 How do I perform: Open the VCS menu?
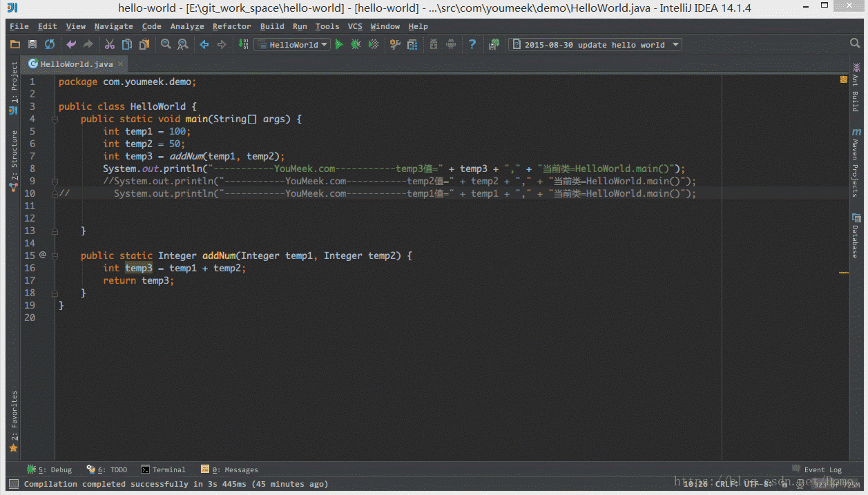tap(355, 26)
